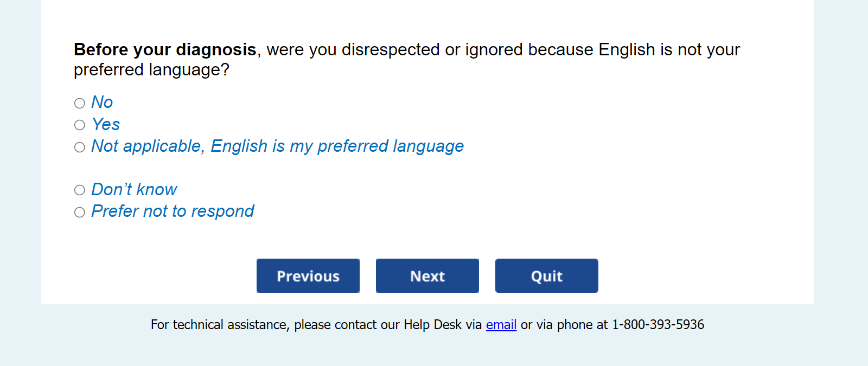Image resolution: width=868 pixels, height=366 pixels.
Task: Click the 'preferred language?' question line
Action: coord(151,70)
